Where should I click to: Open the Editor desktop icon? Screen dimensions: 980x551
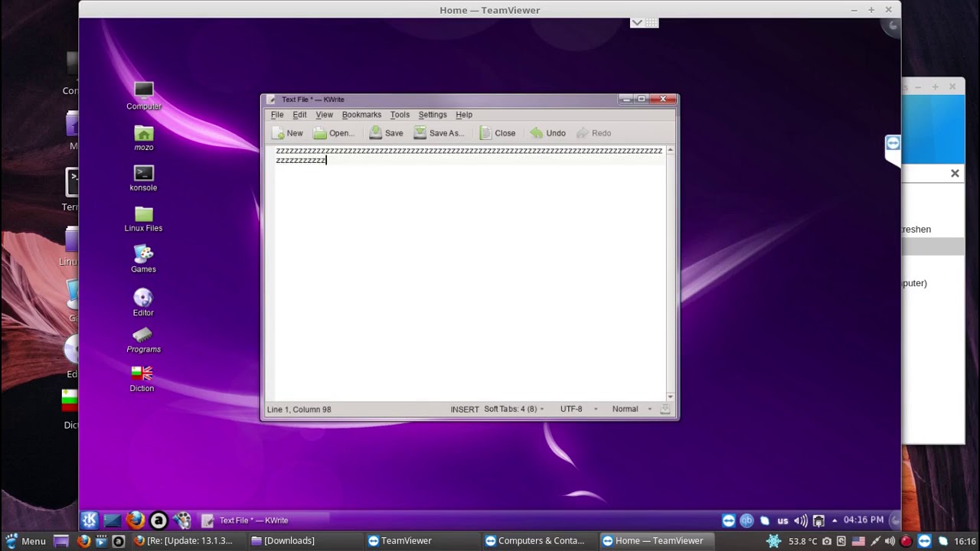pyautogui.click(x=143, y=302)
